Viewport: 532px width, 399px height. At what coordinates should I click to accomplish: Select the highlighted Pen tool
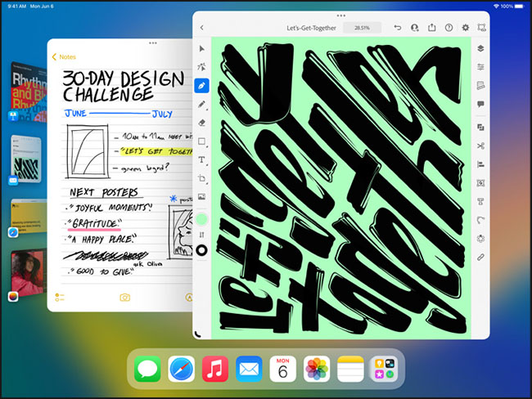[201, 86]
